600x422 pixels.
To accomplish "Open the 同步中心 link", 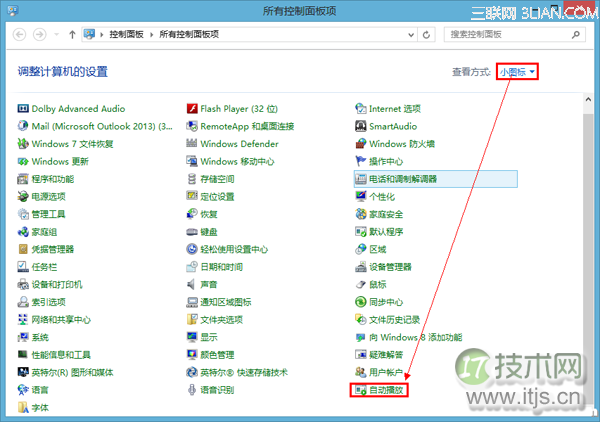I will tap(386, 302).
